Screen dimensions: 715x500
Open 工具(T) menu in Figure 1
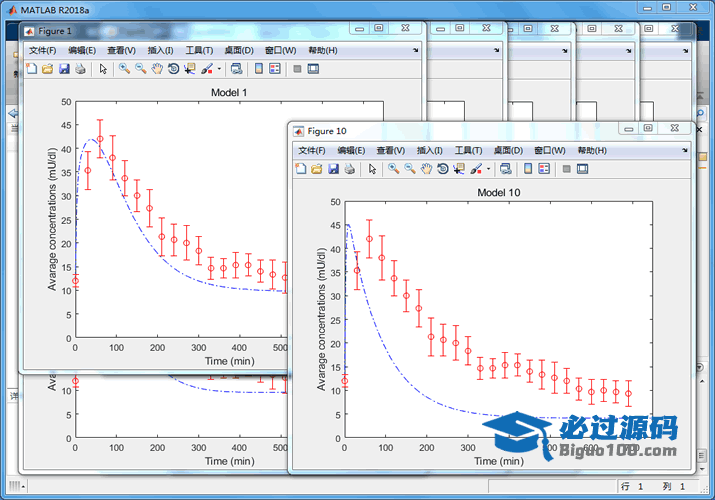[x=199, y=51]
